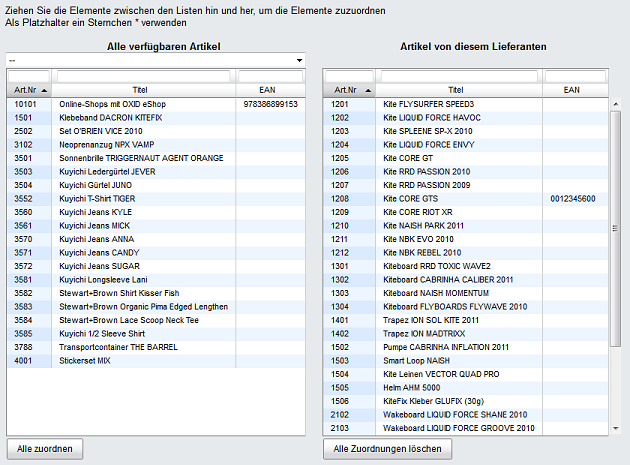Select row Kiteboard CABRINHA CALIBER 2011
630x465 pixels.
click(466, 280)
